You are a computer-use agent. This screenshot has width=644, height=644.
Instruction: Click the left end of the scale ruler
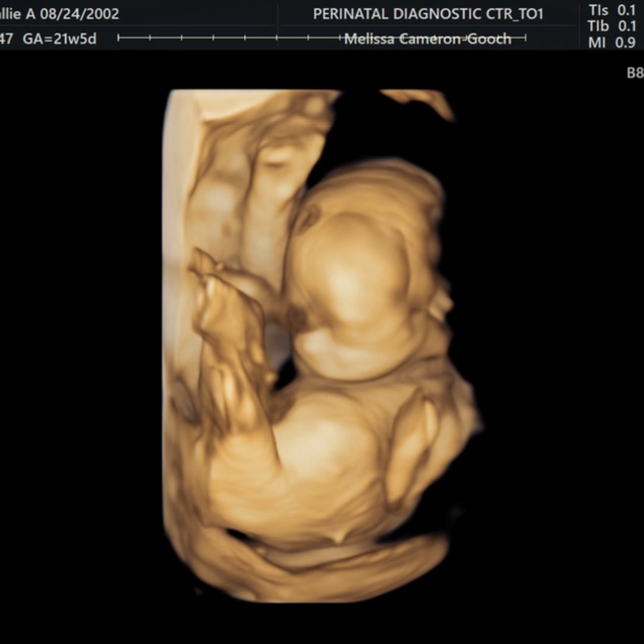[x=119, y=38]
